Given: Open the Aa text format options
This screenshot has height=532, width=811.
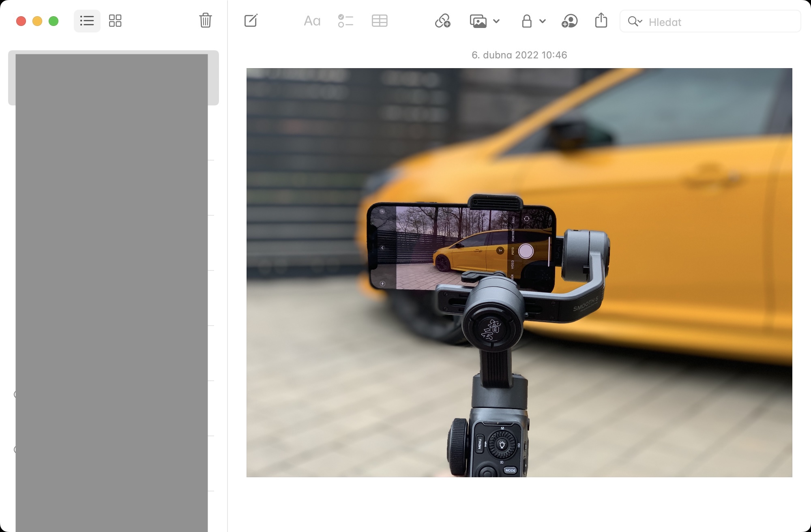Looking at the screenshot, I should [312, 21].
